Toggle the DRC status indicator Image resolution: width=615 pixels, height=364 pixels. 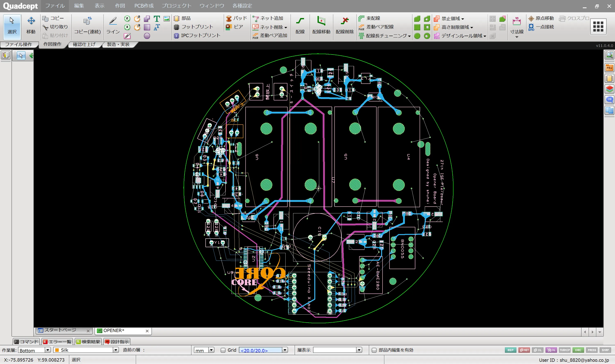coord(578,350)
